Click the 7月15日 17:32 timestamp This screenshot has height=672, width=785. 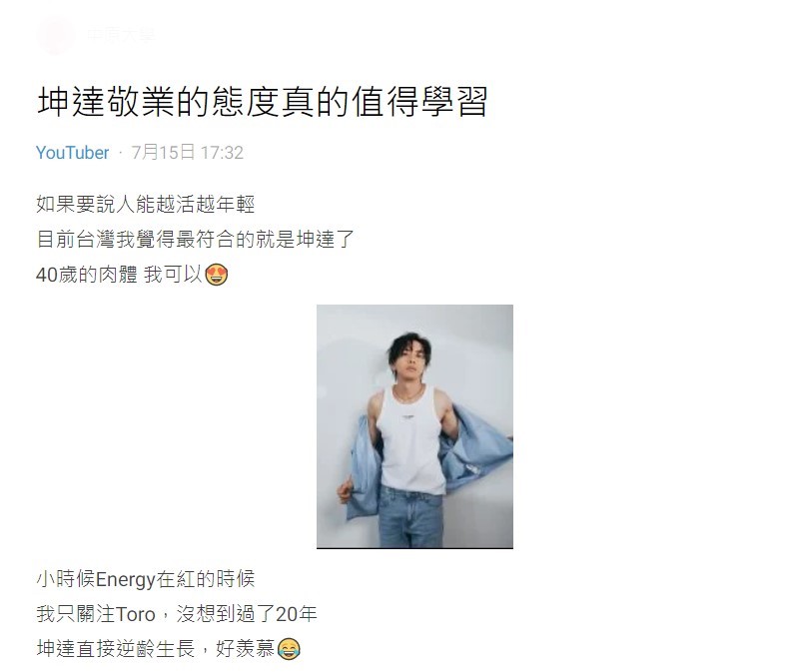tap(187, 153)
